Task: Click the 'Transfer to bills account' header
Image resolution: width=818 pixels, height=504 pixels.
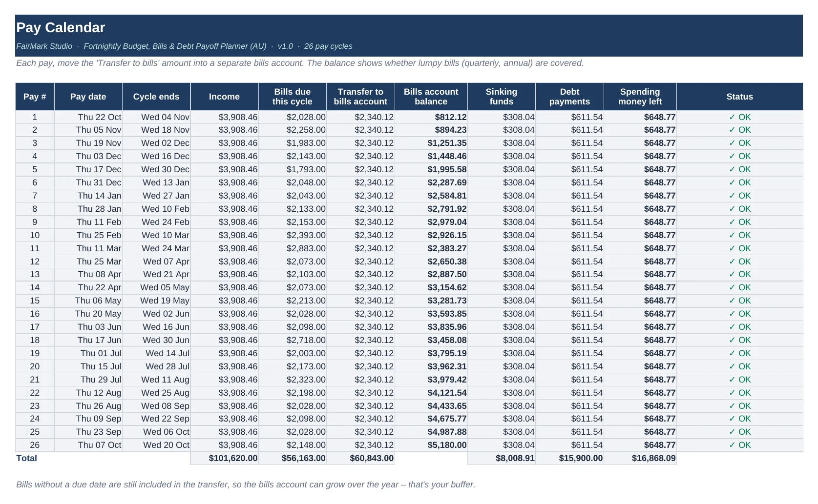Action: 360,97
